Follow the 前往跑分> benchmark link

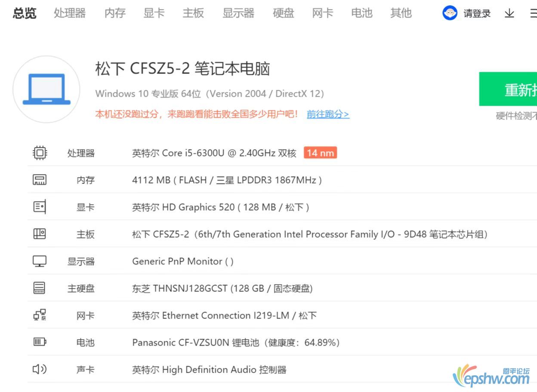[328, 114]
